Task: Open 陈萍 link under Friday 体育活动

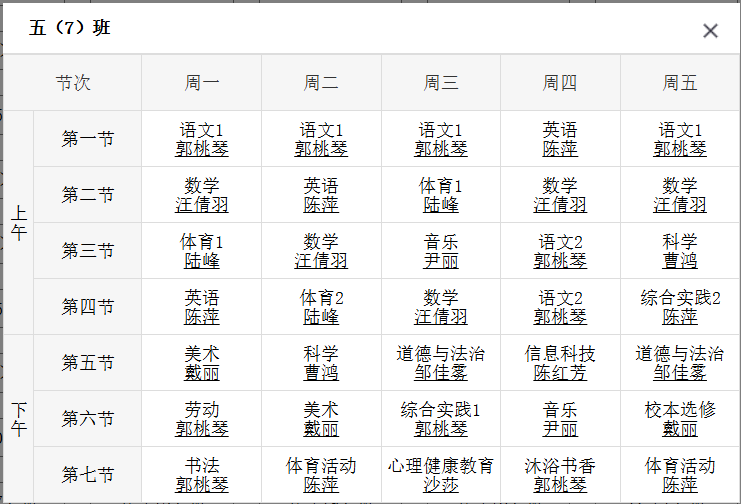Action: click(x=680, y=485)
